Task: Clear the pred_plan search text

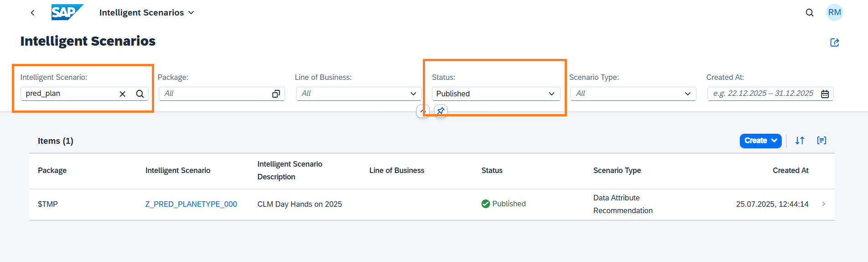Action: point(122,94)
